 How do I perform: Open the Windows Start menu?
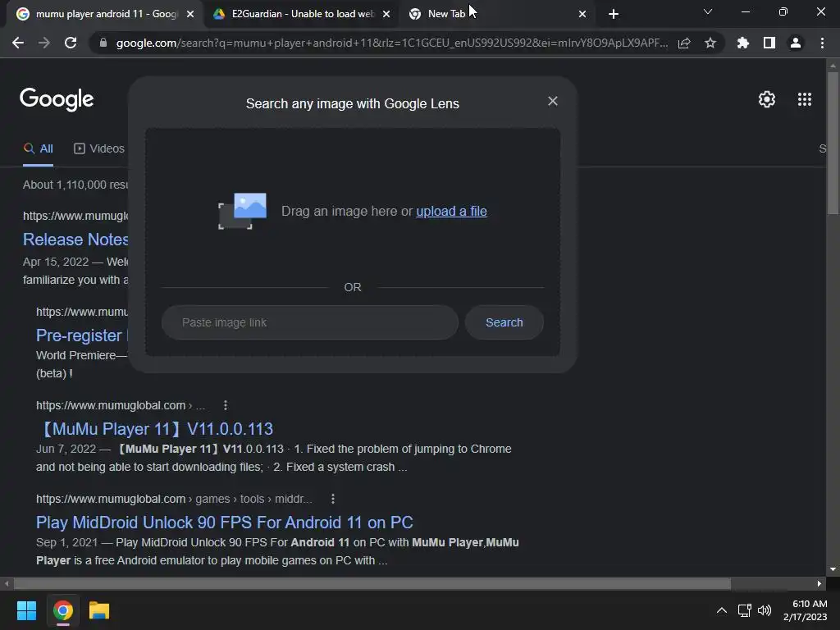coord(26,610)
